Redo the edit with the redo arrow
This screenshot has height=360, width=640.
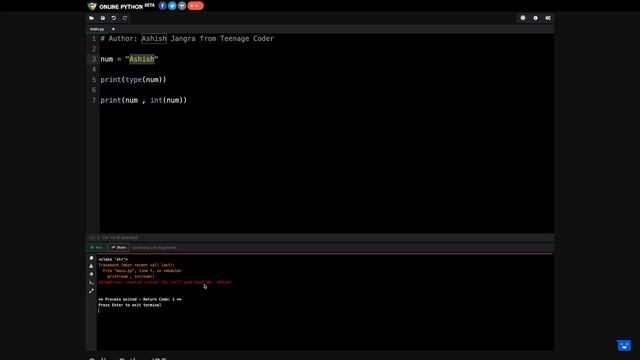pos(125,18)
